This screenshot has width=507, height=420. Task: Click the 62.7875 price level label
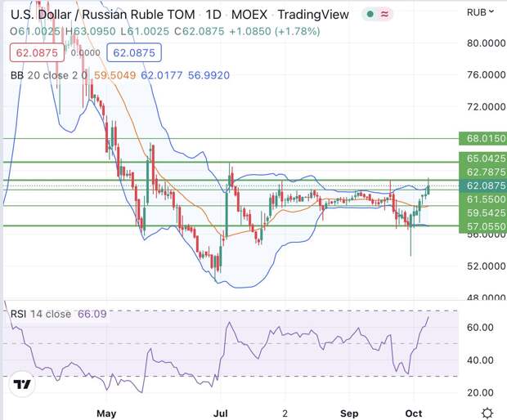tap(482, 172)
